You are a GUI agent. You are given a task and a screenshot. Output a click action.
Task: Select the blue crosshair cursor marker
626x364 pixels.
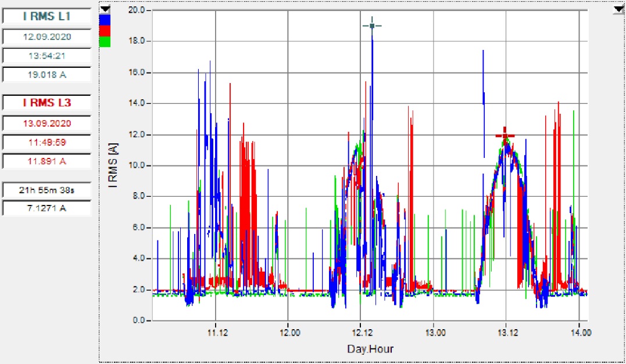click(x=372, y=26)
